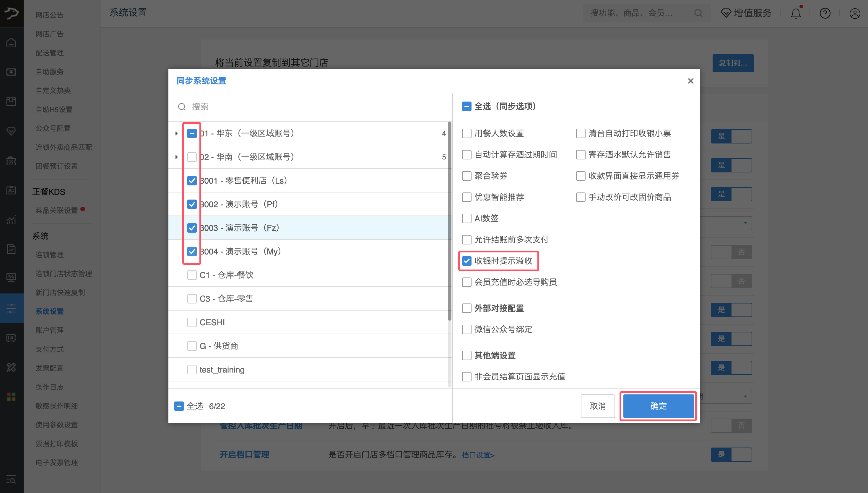Open 连锁管理 menu item
Screen dimensions: 868x493
tap(49, 255)
